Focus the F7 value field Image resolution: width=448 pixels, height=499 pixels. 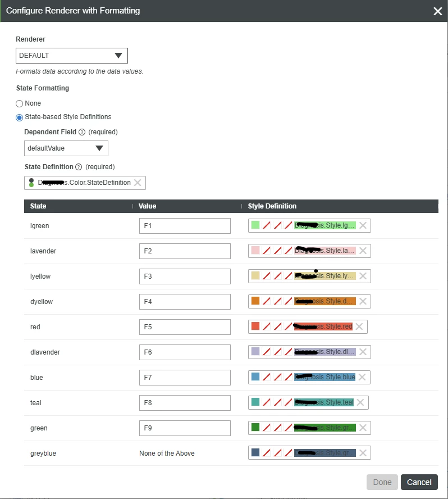pyautogui.click(x=185, y=378)
